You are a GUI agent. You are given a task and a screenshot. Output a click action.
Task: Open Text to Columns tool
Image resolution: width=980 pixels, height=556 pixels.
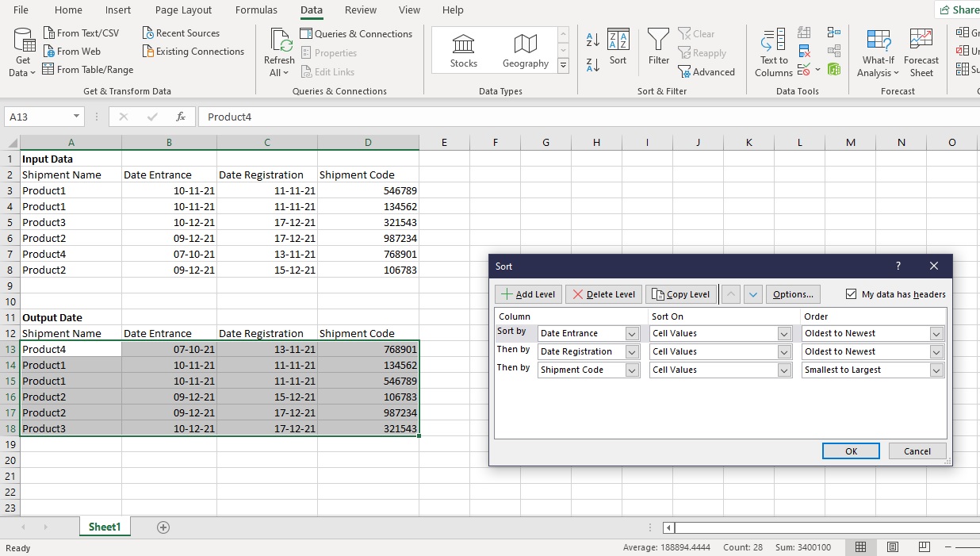774,53
